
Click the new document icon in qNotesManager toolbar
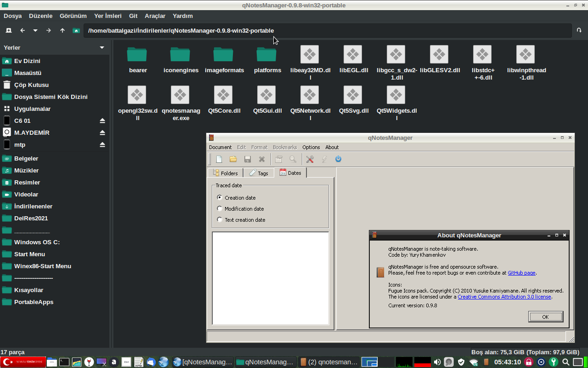(219, 159)
